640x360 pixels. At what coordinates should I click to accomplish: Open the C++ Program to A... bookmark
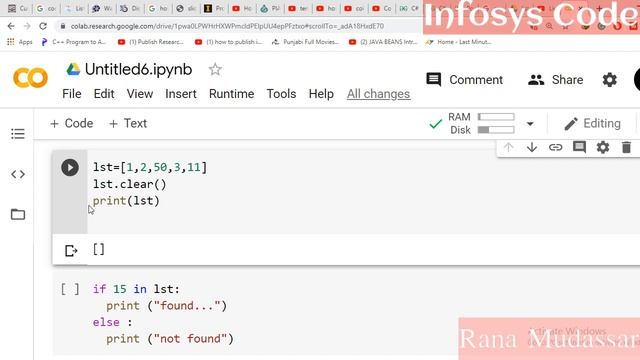pyautogui.click(x=73, y=42)
